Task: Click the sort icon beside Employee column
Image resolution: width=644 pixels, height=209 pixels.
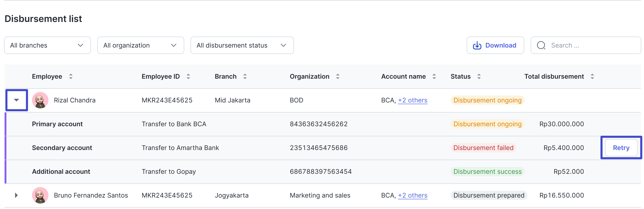Action: point(71,77)
